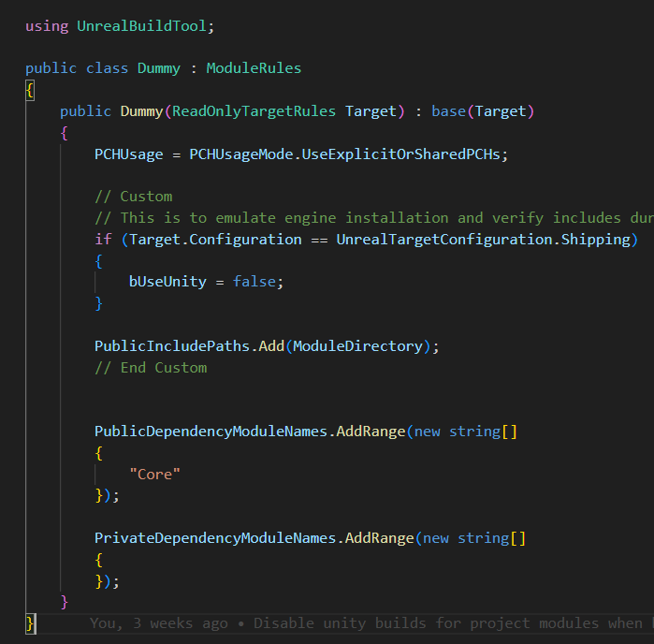Click the Git blame annotation 'You, 3 weeks ago'
Viewport: 654px width, 644px height.
159,623
